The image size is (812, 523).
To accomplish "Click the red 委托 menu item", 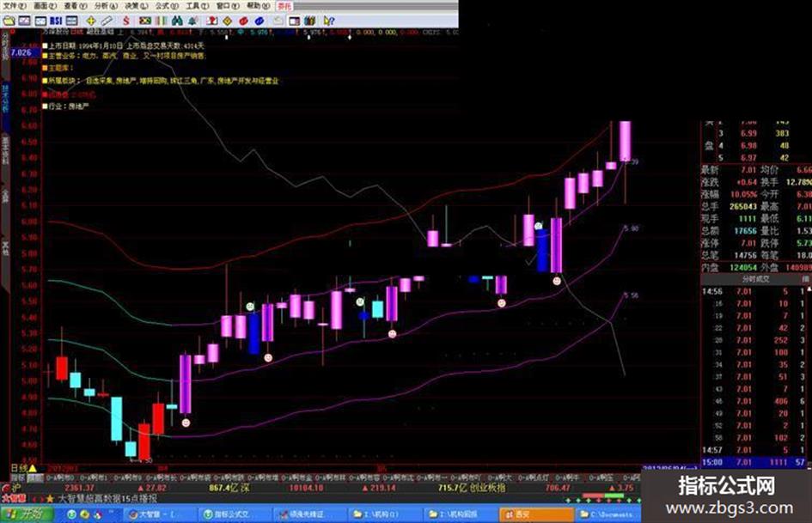I will [x=284, y=6].
